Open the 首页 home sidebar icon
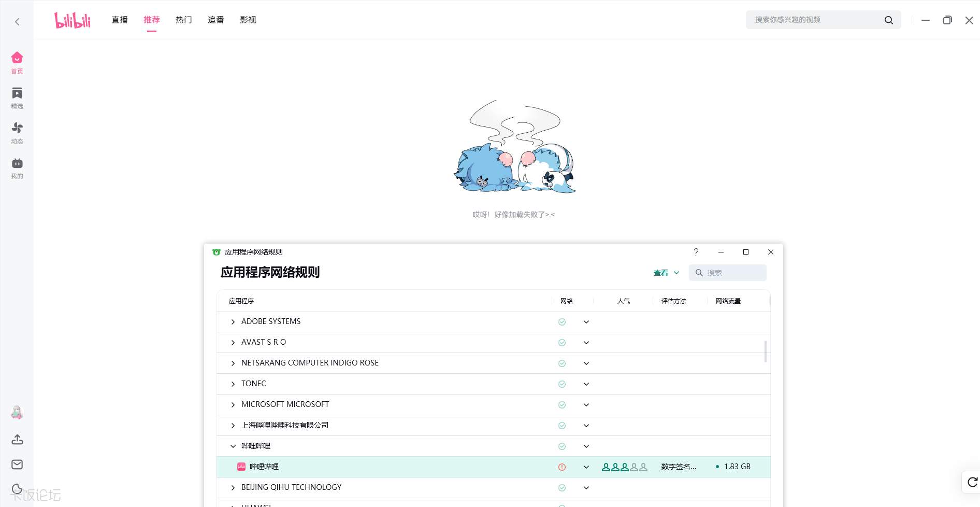 [x=17, y=63]
